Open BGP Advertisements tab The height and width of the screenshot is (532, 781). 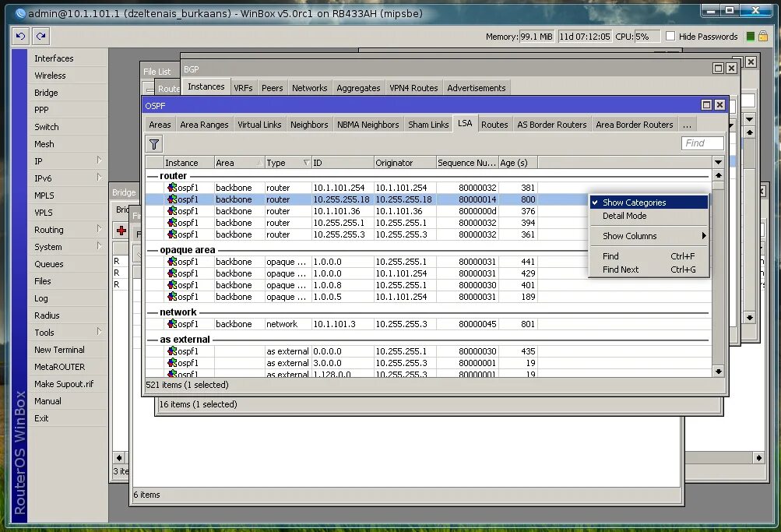[x=477, y=88]
